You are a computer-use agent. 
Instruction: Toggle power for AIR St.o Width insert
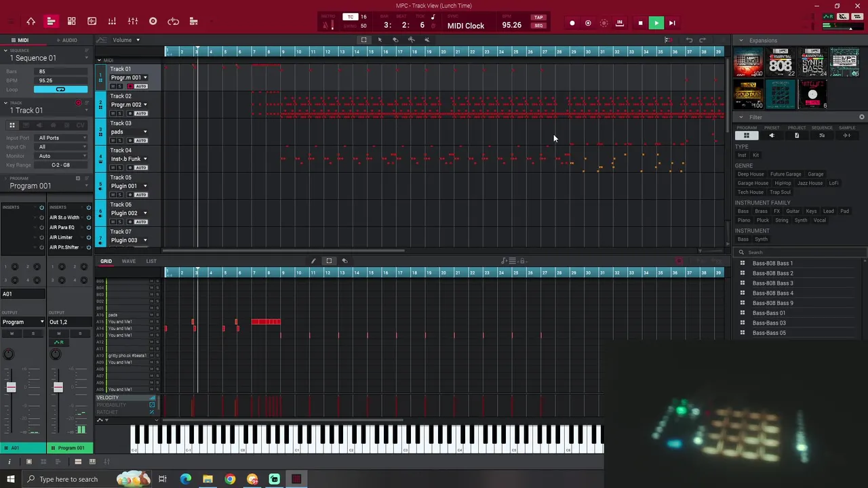coord(88,218)
